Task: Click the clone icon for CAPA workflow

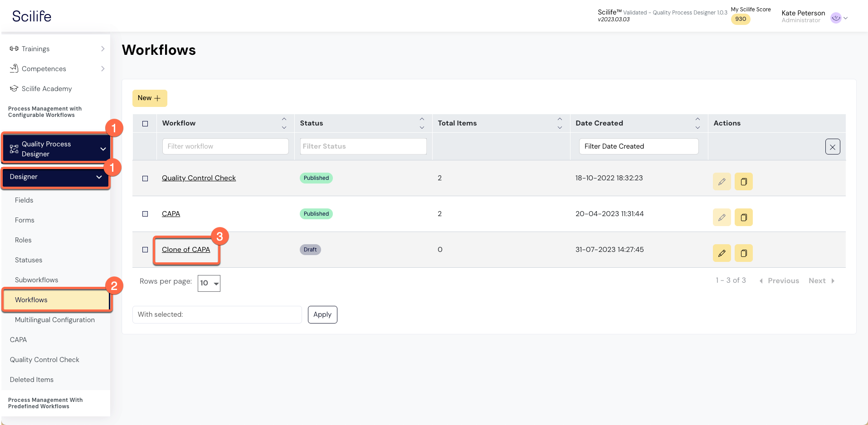Action: click(x=743, y=217)
